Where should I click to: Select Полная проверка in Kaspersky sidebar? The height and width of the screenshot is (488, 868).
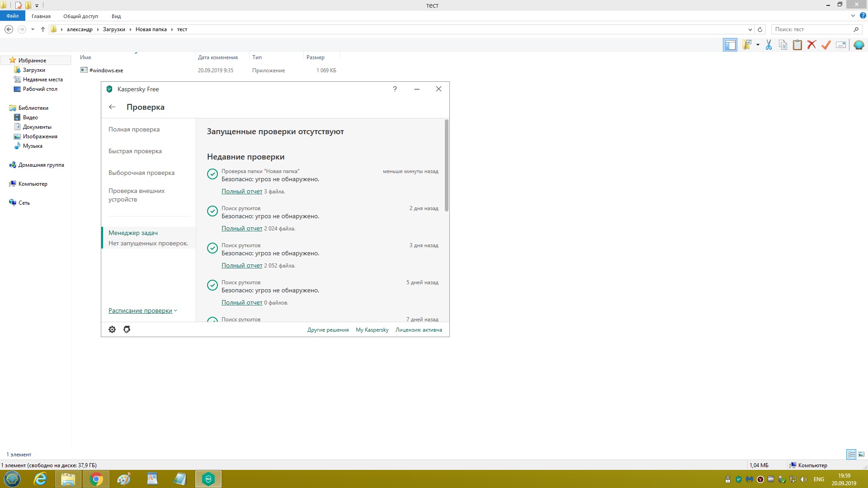point(134,129)
